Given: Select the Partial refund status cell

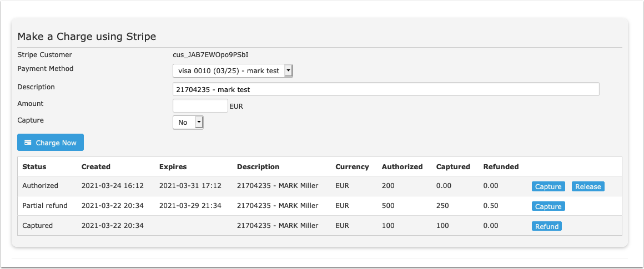Looking at the screenshot, I should coord(45,205).
